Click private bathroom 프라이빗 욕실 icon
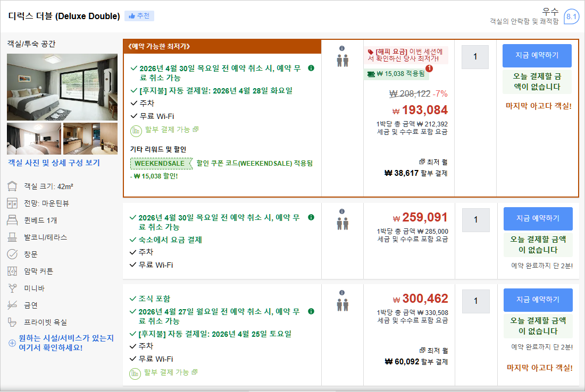The width and height of the screenshot is (585, 392). click(x=12, y=322)
